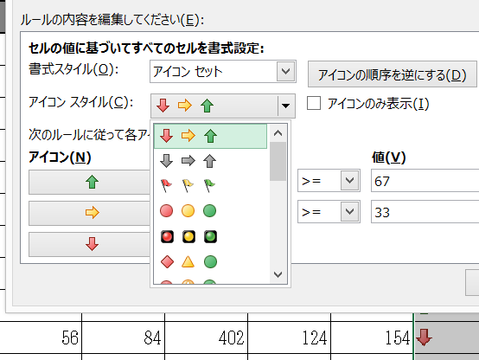Select the spreadsheet cell with 154
This screenshot has width=479, height=360.
[372, 338]
